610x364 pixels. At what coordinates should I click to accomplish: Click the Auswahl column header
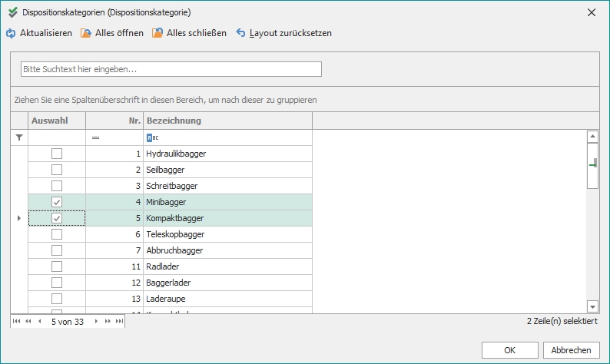(57, 121)
